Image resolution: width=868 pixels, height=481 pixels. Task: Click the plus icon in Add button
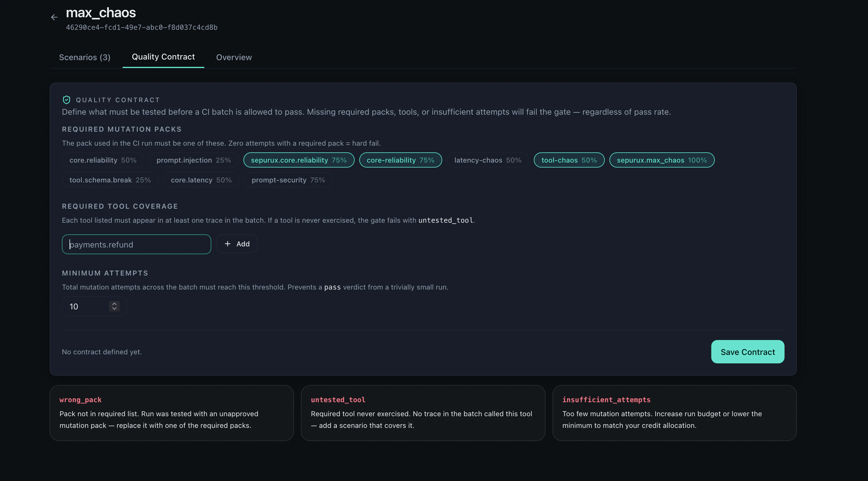228,244
